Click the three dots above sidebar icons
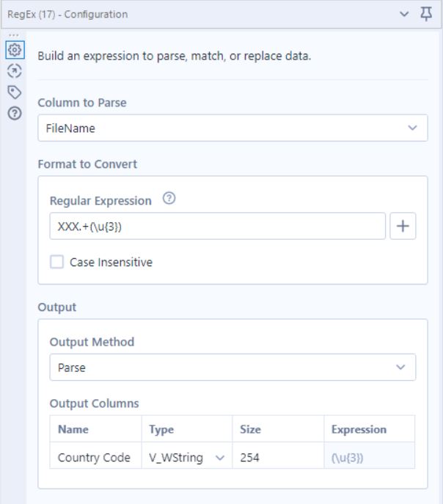 13,35
